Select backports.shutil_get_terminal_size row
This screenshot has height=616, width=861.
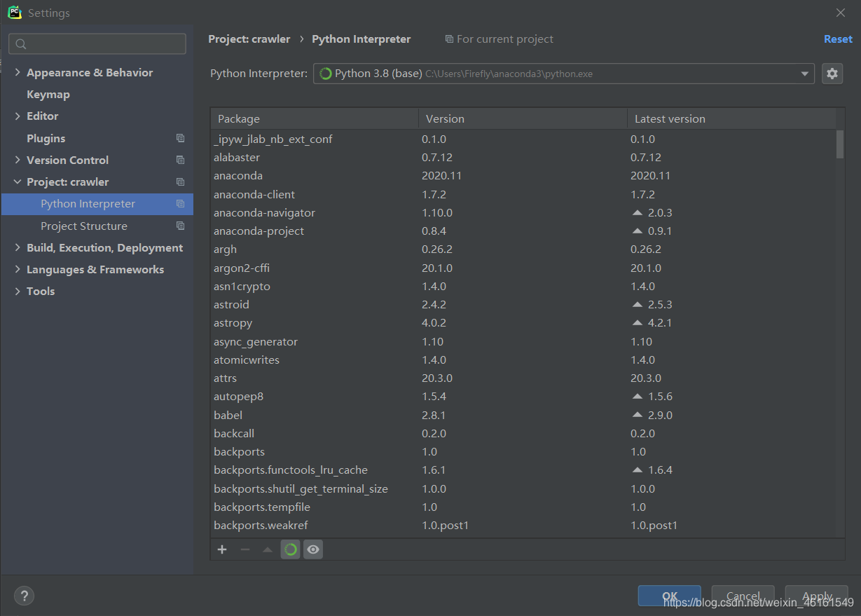coord(523,488)
